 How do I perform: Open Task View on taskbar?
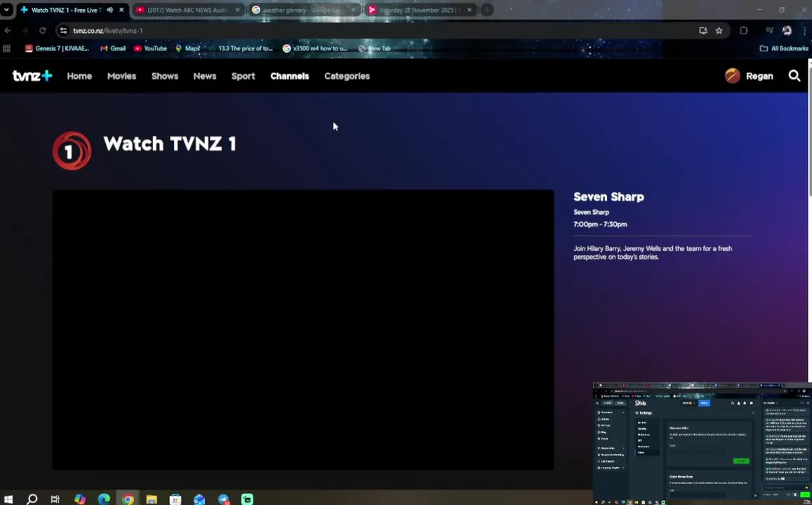55,499
